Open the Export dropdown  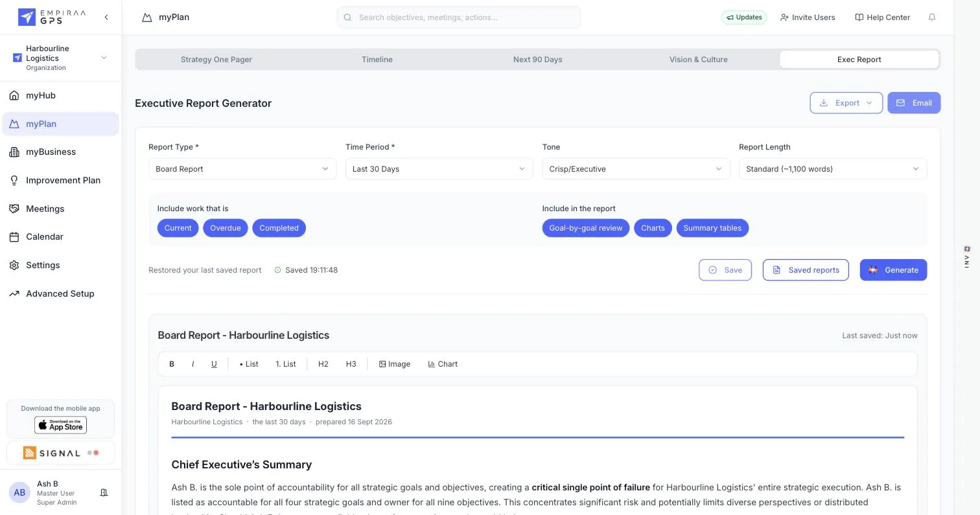point(846,103)
